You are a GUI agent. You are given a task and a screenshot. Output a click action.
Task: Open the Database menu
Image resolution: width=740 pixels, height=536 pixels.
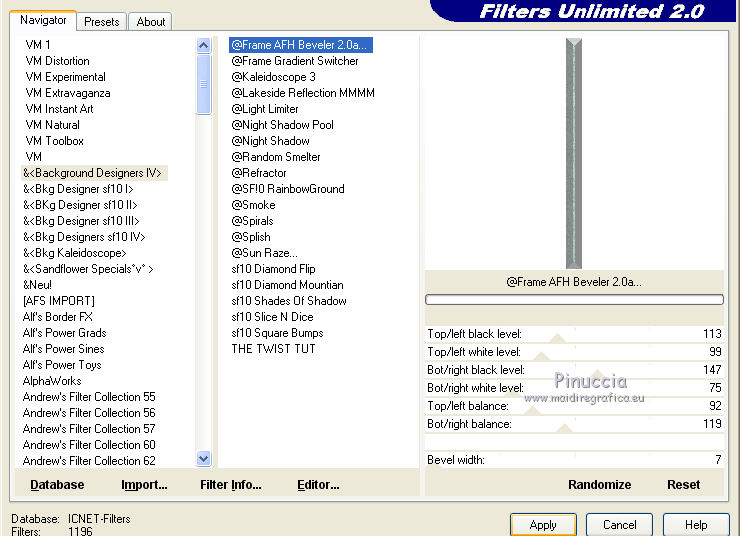pyautogui.click(x=57, y=485)
